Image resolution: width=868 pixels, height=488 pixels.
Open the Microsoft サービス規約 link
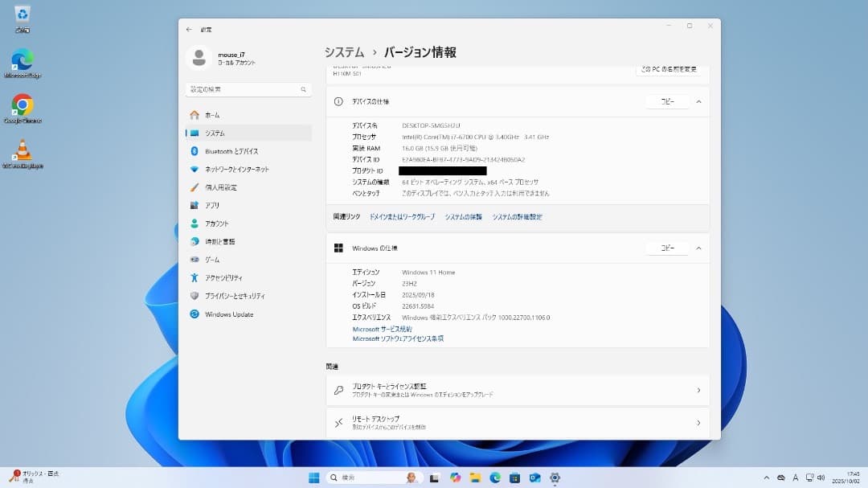point(384,328)
